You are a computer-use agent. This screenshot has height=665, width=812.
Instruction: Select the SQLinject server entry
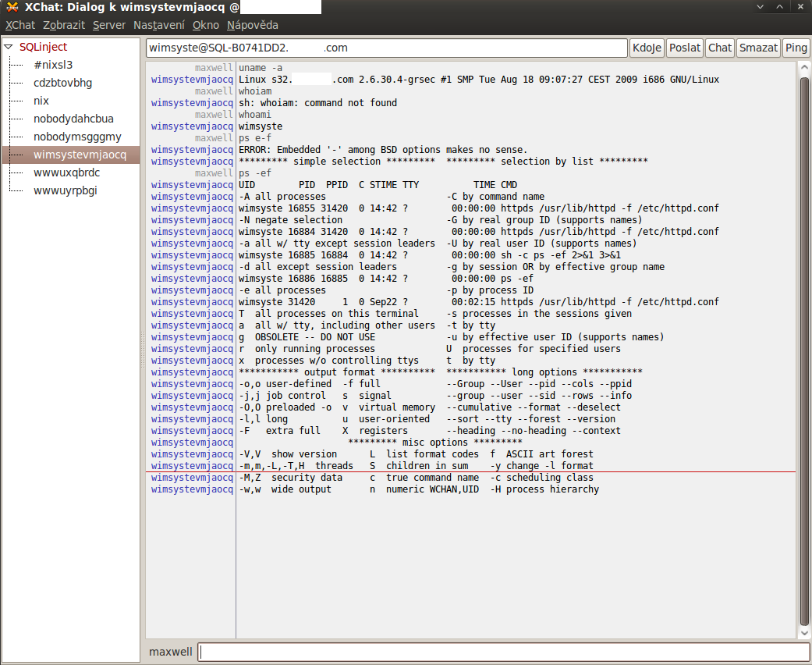tap(44, 47)
